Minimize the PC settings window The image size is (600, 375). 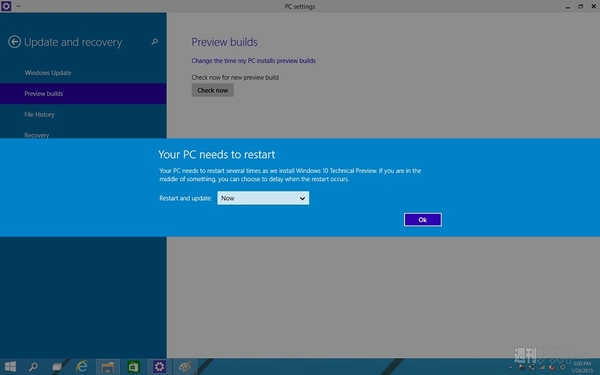568,7
